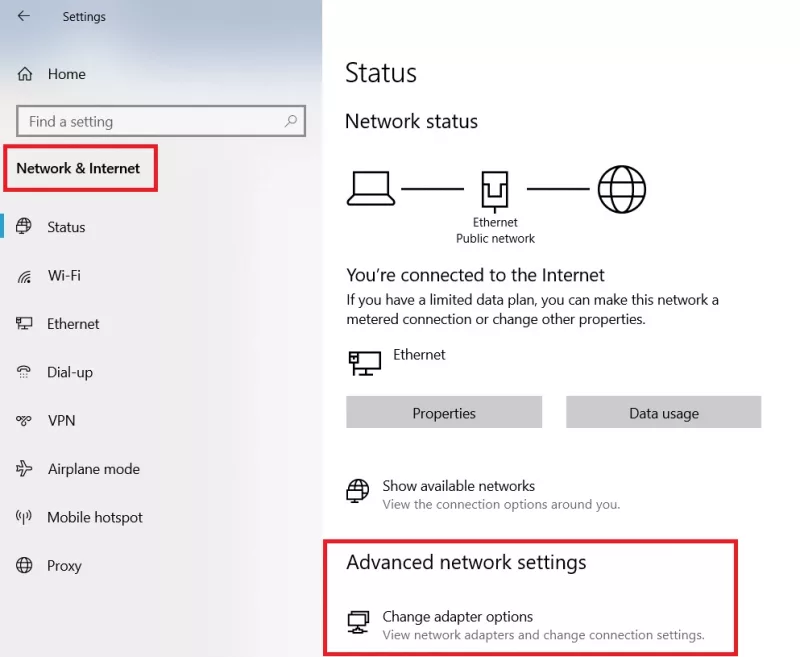The image size is (800, 657).
Task: Click the VPN icon
Action: click(25, 421)
